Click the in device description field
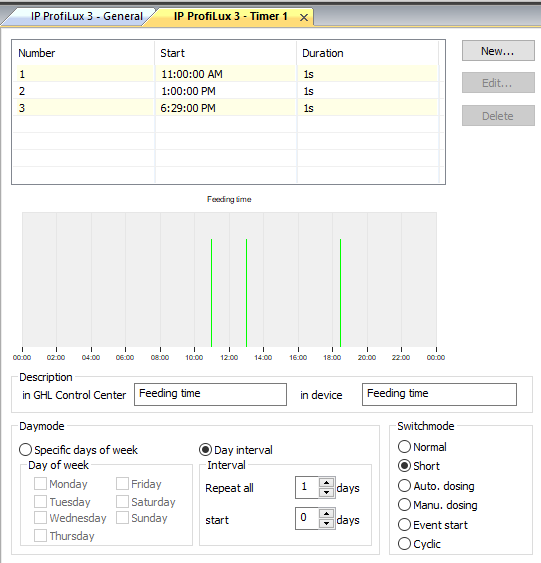Image resolution: width=541 pixels, height=563 pixels. click(x=439, y=394)
